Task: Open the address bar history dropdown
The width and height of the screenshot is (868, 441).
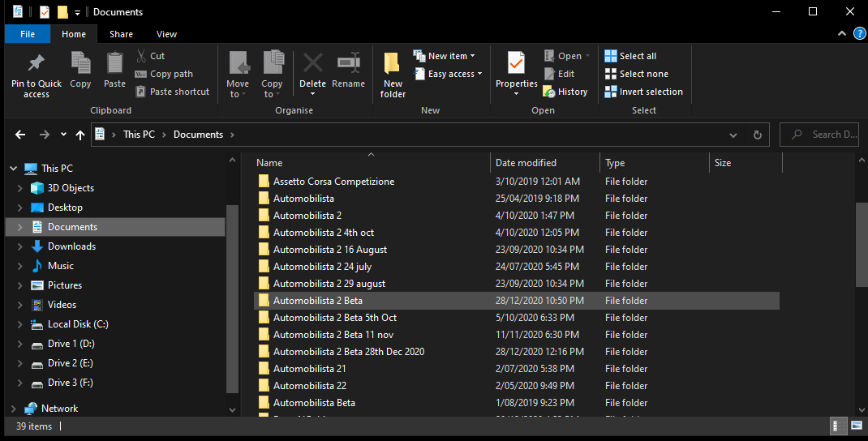Action: point(733,135)
